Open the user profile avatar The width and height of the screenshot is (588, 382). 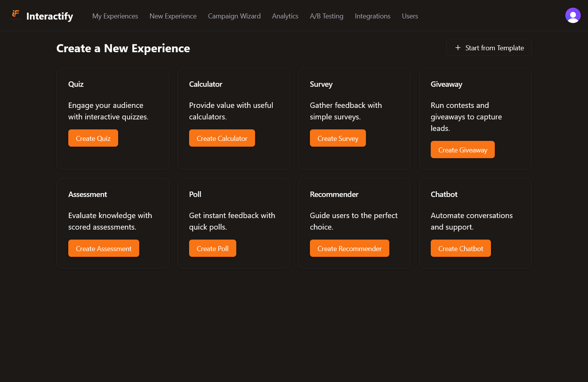(573, 15)
